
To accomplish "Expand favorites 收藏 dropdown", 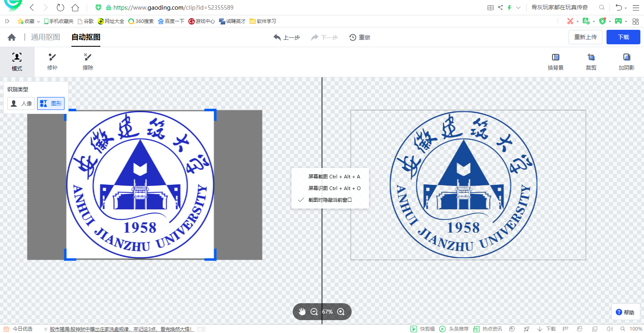I will pos(38,21).
